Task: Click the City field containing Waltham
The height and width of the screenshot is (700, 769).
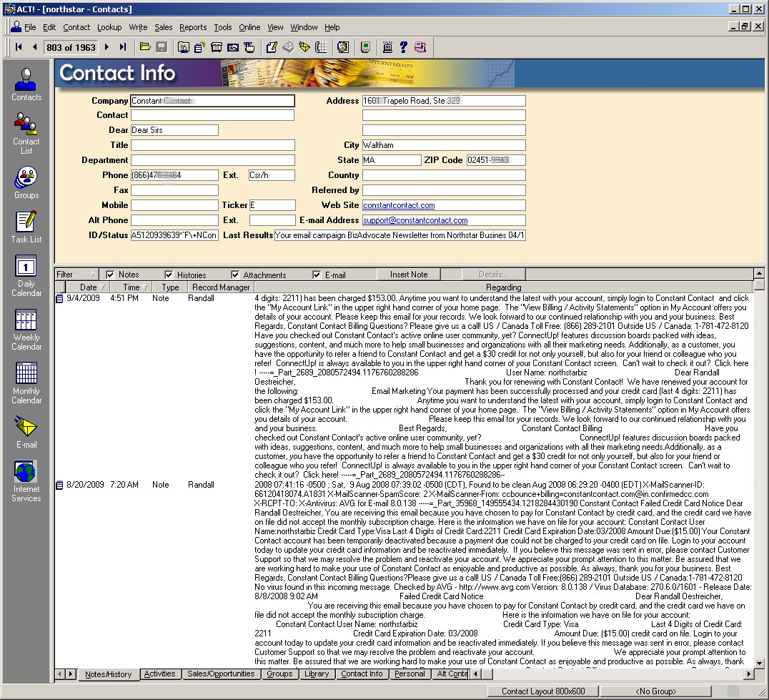Action: [x=444, y=144]
